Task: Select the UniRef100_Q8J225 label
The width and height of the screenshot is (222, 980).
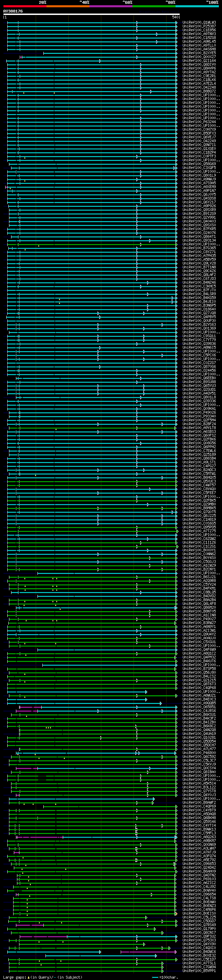Action: (199, 516)
